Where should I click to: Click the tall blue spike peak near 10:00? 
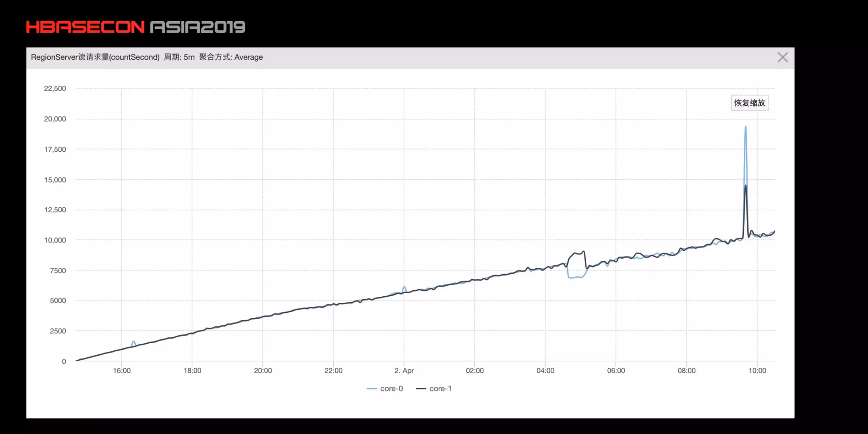coord(746,127)
